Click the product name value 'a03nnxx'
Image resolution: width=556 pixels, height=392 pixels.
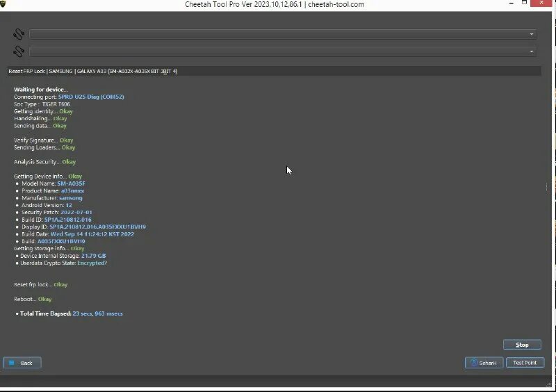tap(73, 190)
